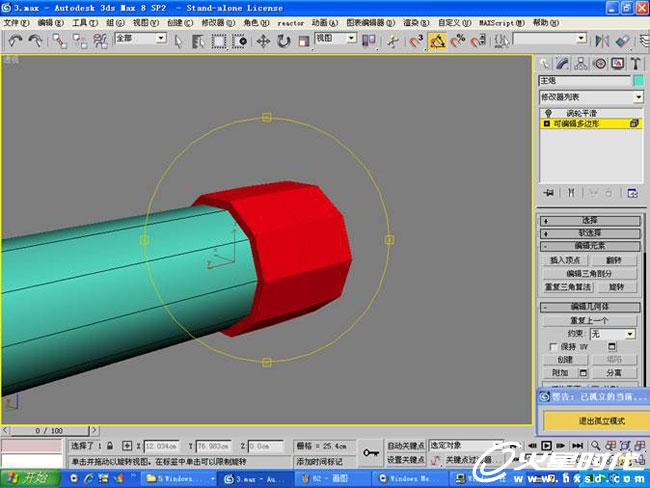Click the Select and Manipulate icon
This screenshot has height=488, width=650.
click(x=392, y=41)
